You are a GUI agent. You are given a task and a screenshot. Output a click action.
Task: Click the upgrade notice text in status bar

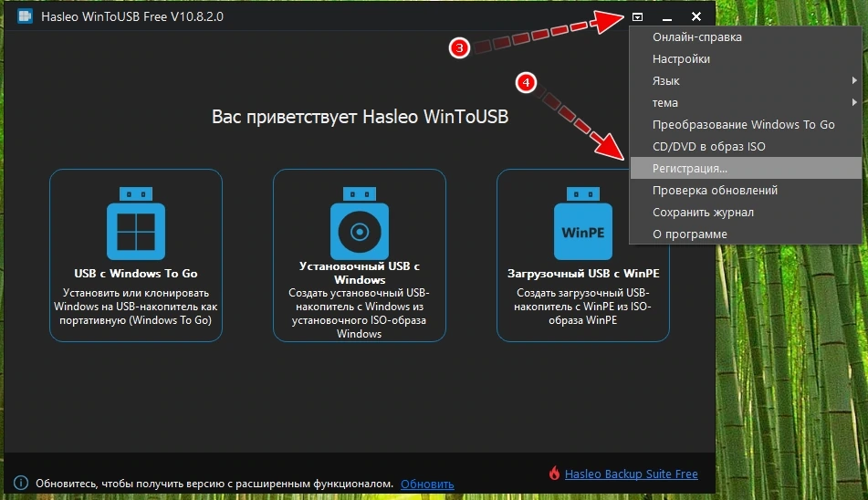pos(214,484)
